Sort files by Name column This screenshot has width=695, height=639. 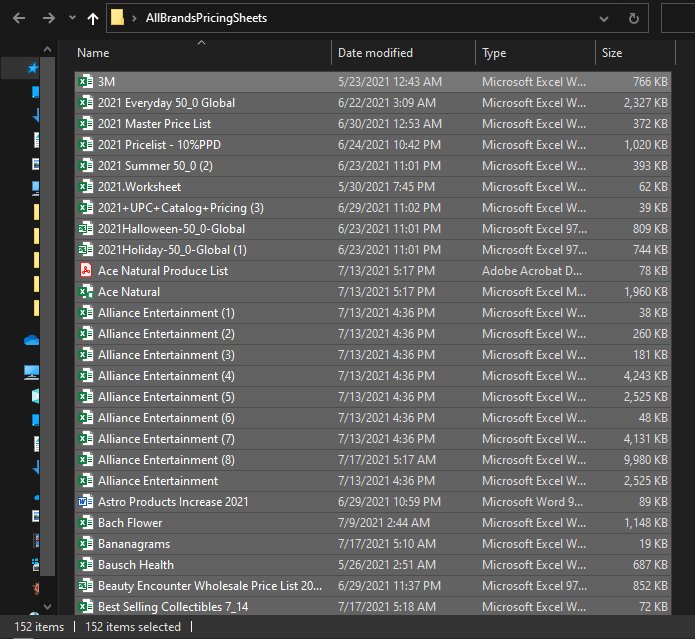coord(202,53)
